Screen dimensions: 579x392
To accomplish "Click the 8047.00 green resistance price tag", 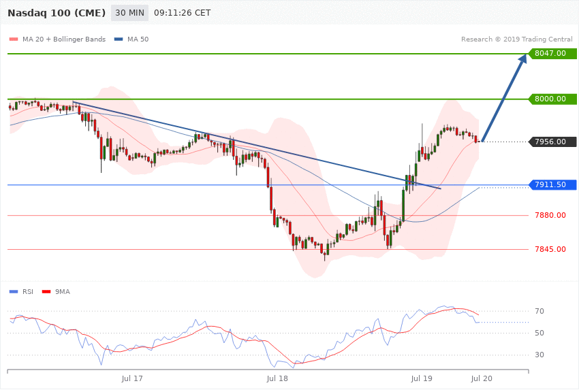I will [x=552, y=54].
